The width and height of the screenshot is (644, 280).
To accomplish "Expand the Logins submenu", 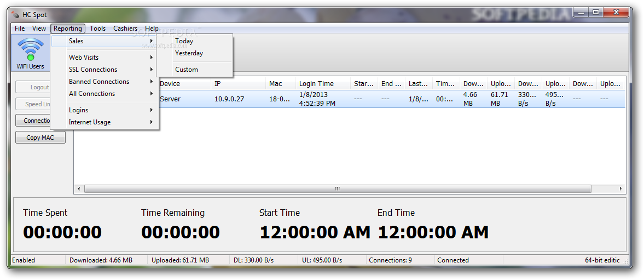I will [104, 110].
